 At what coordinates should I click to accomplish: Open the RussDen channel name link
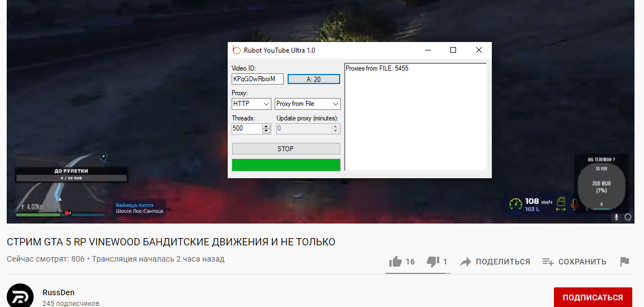pyautogui.click(x=58, y=292)
